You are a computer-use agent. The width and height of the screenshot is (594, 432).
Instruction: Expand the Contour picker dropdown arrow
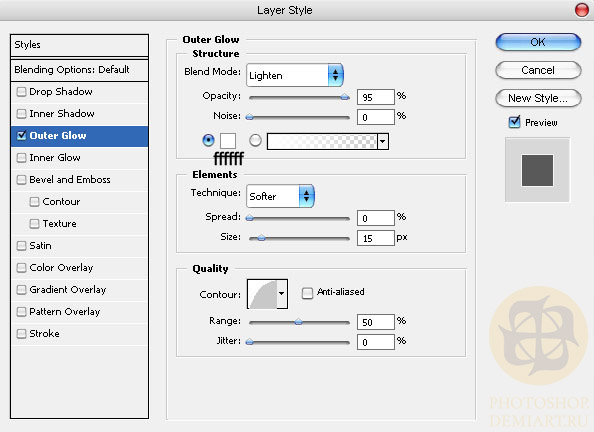point(281,294)
